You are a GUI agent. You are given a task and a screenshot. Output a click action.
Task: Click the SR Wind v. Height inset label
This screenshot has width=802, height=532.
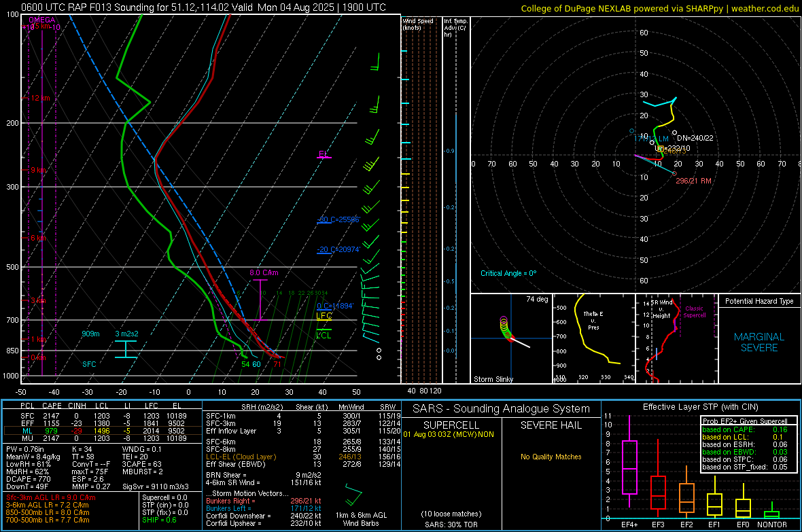662,309
